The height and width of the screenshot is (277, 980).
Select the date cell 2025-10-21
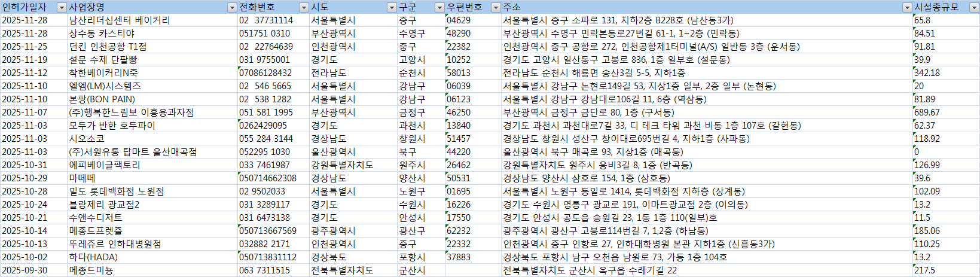tap(33, 218)
